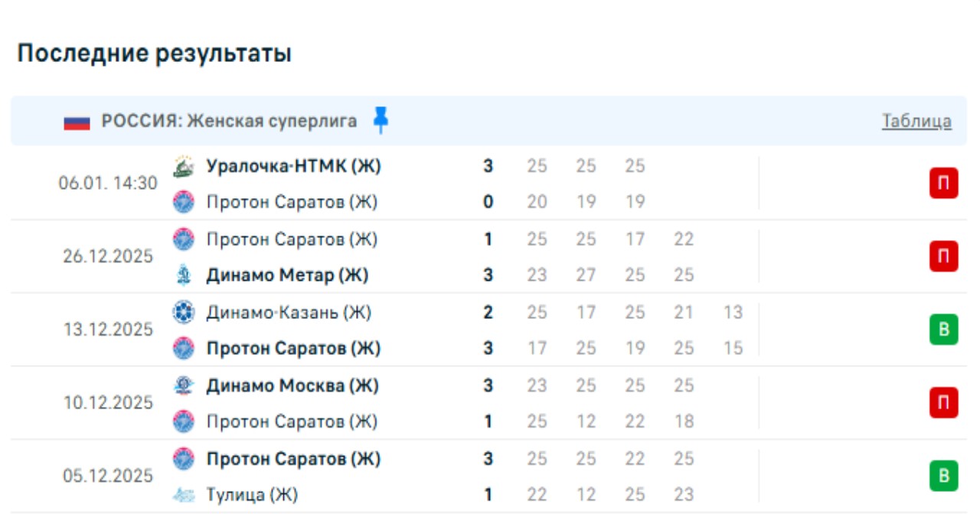This screenshot has width=980, height=514.
Task: Select the Динамо-Казань (Ж) team name
Action: pyautogui.click(x=289, y=312)
